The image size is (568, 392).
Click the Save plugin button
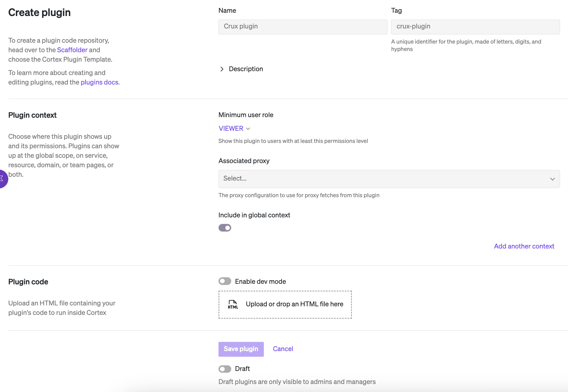241,349
